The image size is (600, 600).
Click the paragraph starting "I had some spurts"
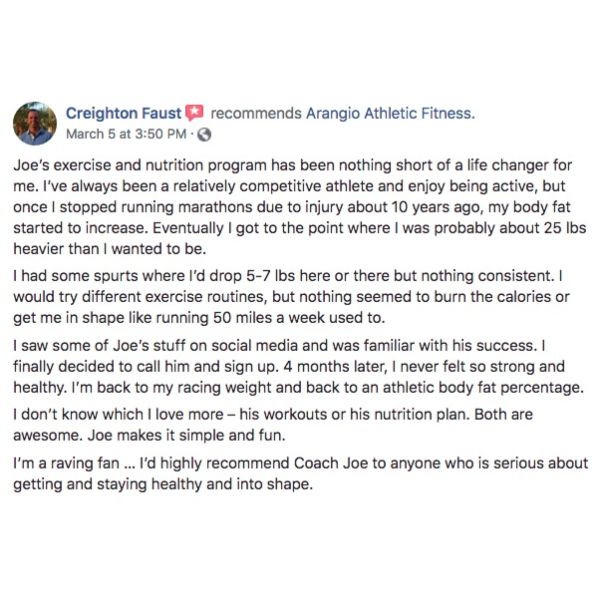[291, 297]
